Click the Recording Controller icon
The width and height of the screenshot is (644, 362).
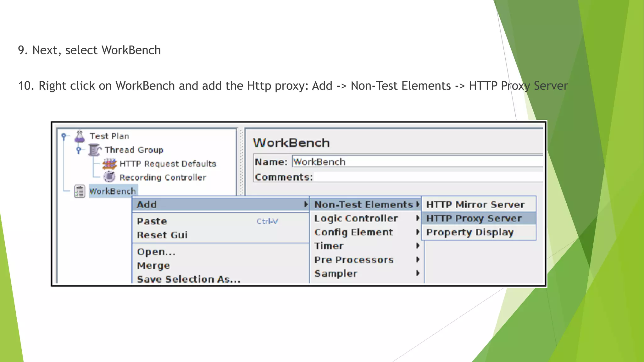click(109, 177)
